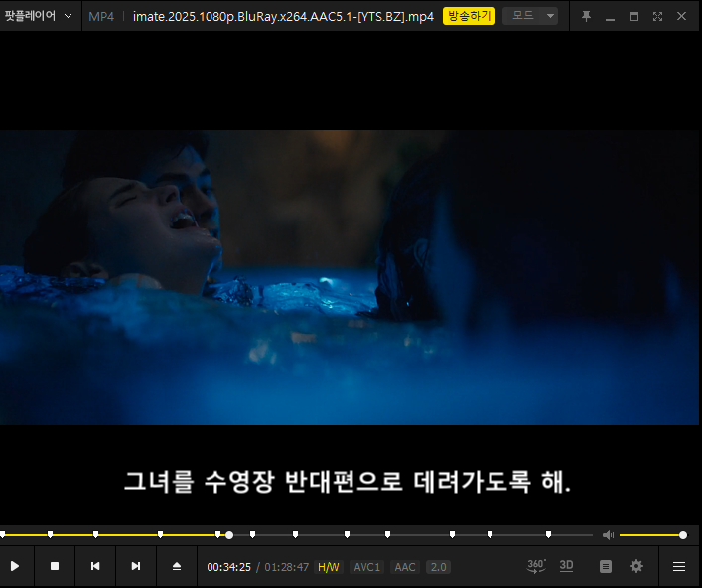The image size is (702, 588).
Task: Open the hamburger menu at bottom right
Action: pos(679,566)
